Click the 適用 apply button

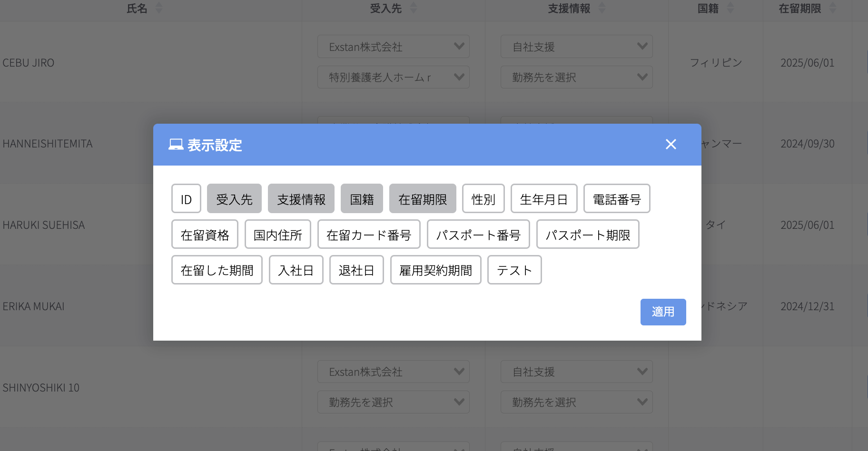[663, 312]
